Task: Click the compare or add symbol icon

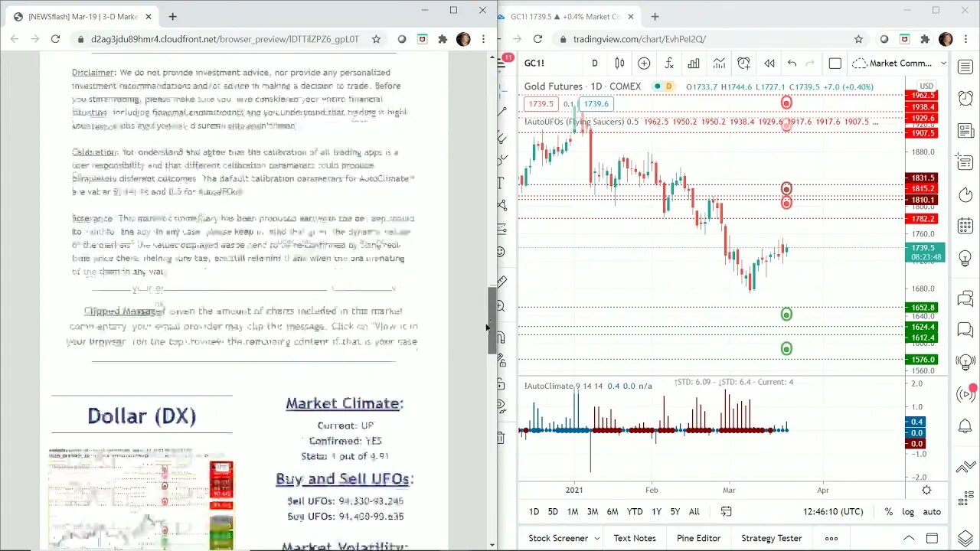Action: click(644, 64)
